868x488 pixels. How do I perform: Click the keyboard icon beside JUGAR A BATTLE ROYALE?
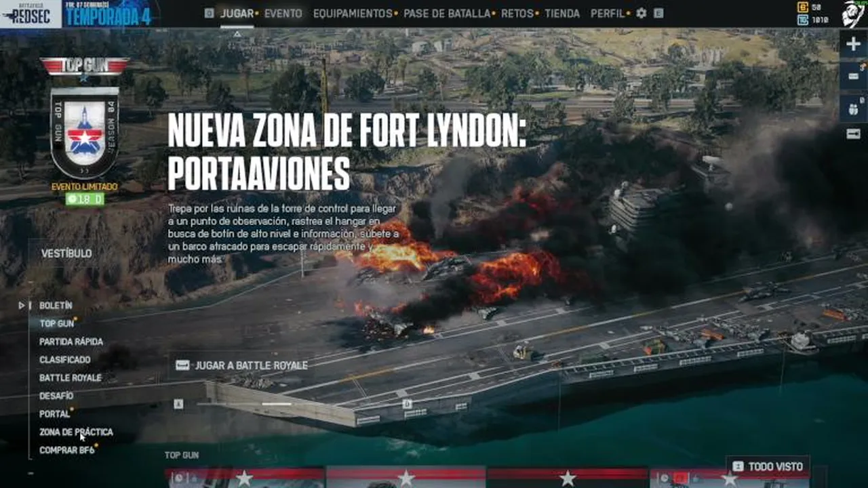[182, 365]
